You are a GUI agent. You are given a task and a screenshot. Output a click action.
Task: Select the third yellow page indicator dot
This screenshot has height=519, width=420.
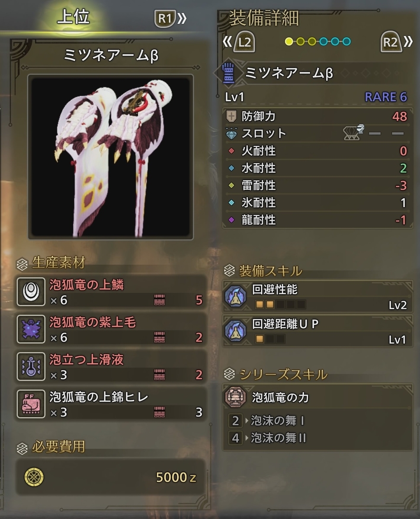(x=312, y=42)
